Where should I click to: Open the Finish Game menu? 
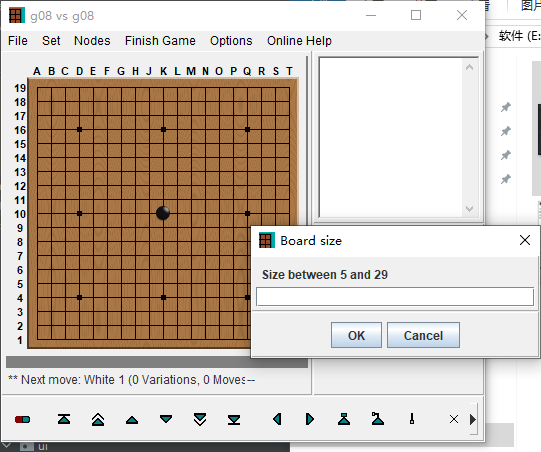(x=160, y=41)
